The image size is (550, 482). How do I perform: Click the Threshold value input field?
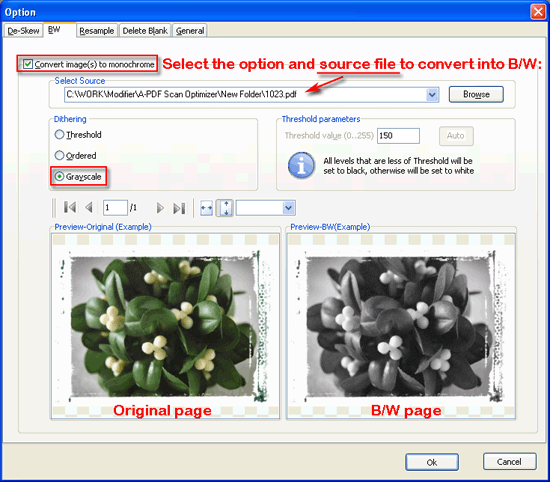click(398, 136)
